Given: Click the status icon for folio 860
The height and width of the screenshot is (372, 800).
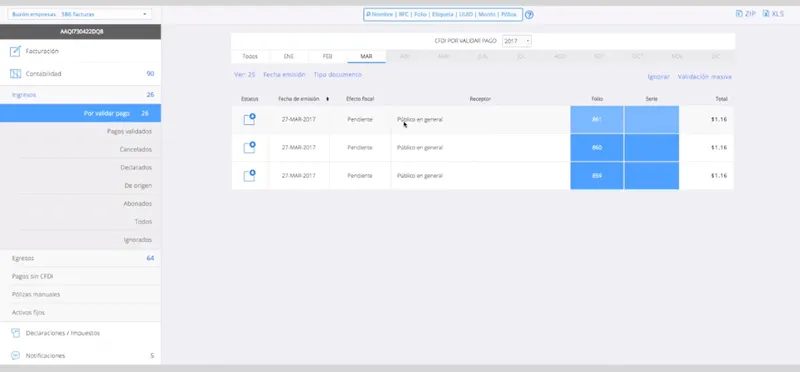Looking at the screenshot, I should 249,147.
